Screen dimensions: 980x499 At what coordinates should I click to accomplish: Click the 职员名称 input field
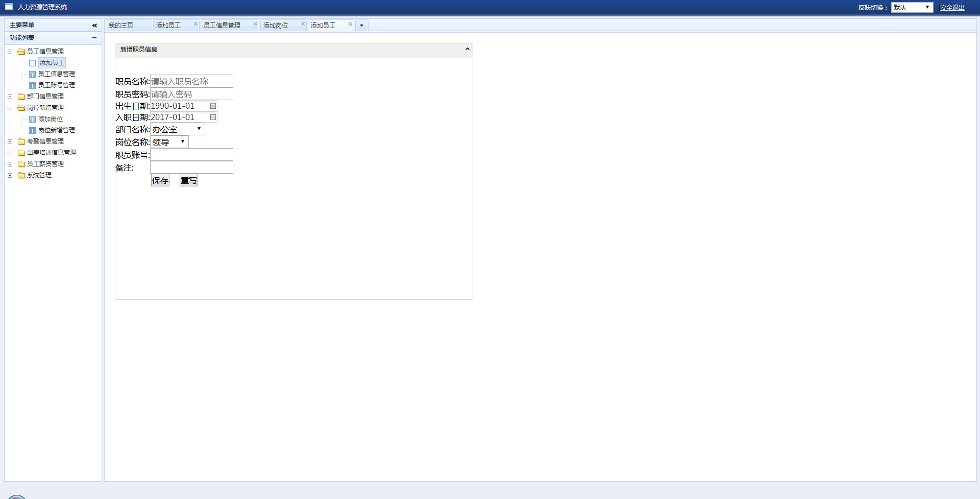point(191,81)
